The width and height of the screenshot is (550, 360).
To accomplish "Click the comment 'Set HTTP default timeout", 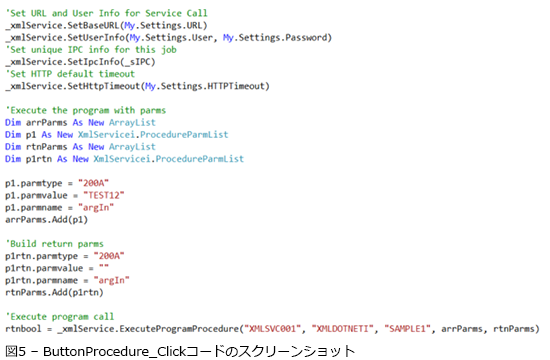I will click(70, 74).
